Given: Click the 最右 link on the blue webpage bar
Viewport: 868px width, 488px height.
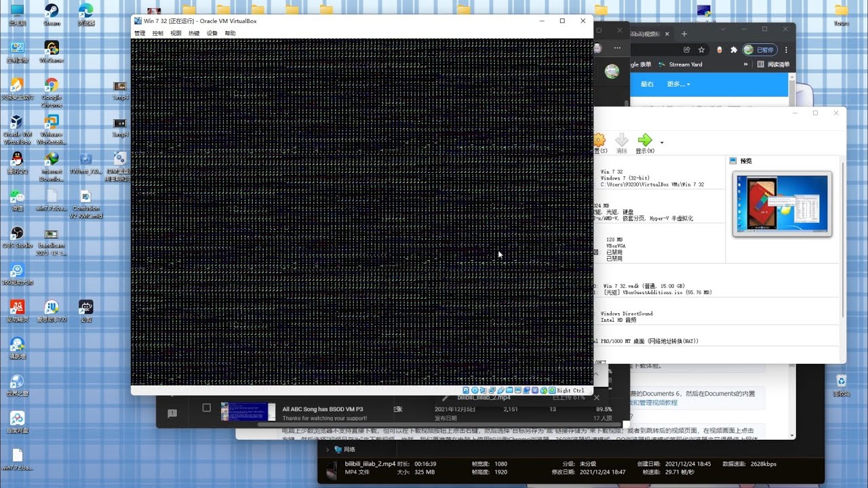Looking at the screenshot, I should [647, 84].
